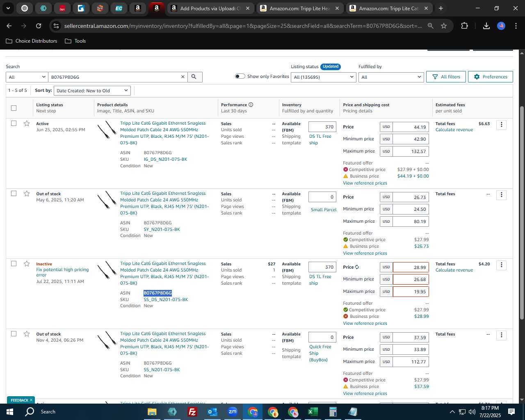
Task: Favorite the SS_DS_N201-075-BK listing star
Action: (x=27, y=264)
